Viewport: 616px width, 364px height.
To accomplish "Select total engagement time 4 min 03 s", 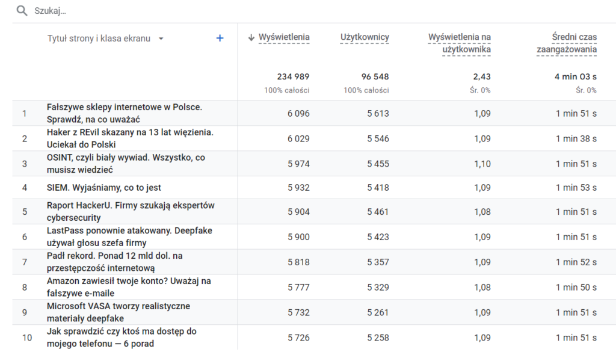I will (x=576, y=76).
